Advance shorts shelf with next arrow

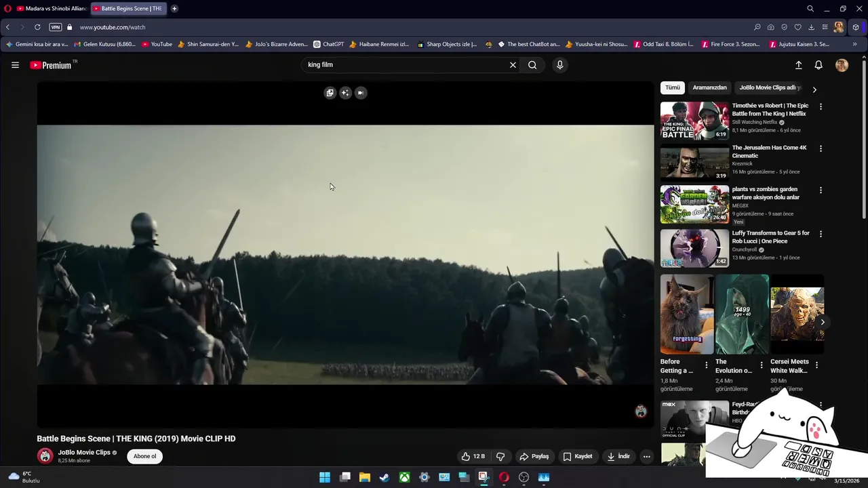click(x=822, y=322)
